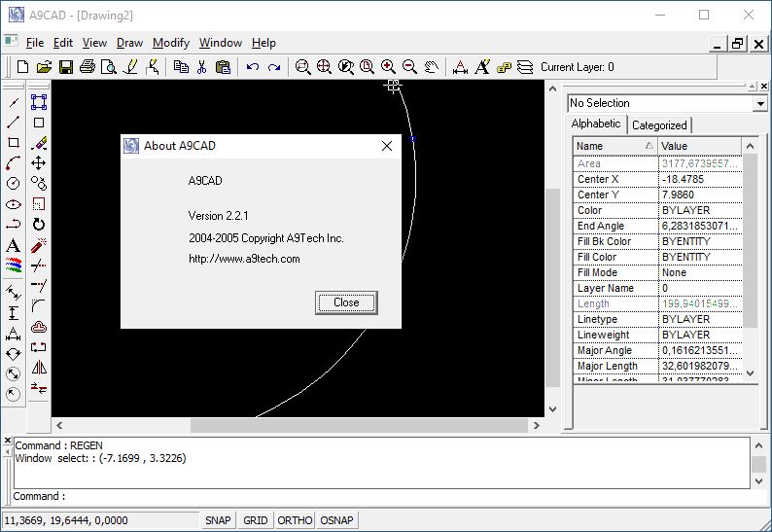This screenshot has height=532, width=772.
Task: Toggle SNAP in the status bar
Action: click(x=218, y=520)
